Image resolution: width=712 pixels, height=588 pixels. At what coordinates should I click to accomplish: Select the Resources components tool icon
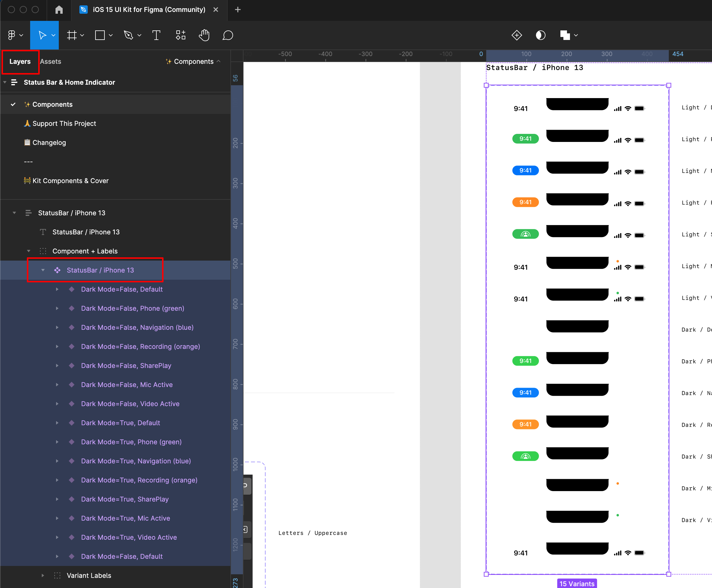[181, 35]
